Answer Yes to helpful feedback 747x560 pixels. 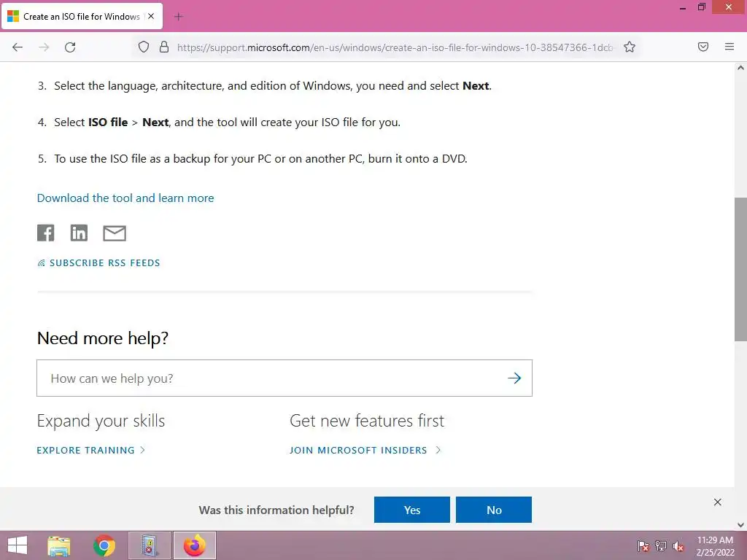tap(412, 510)
